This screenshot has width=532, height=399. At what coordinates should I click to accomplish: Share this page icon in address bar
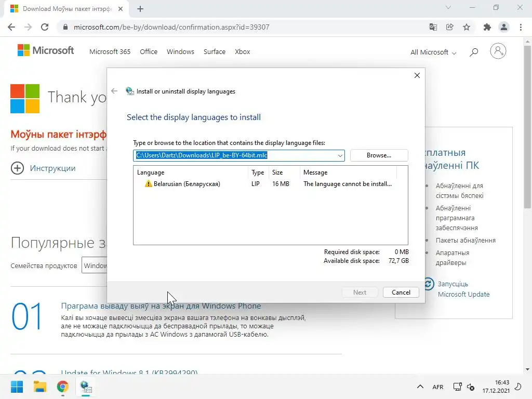(x=450, y=27)
